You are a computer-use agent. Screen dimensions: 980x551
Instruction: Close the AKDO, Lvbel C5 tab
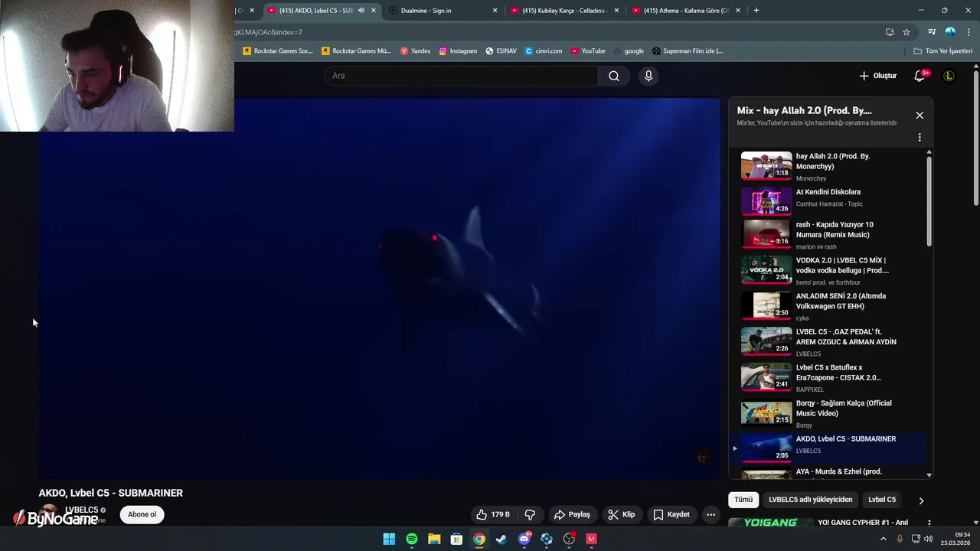(x=374, y=11)
